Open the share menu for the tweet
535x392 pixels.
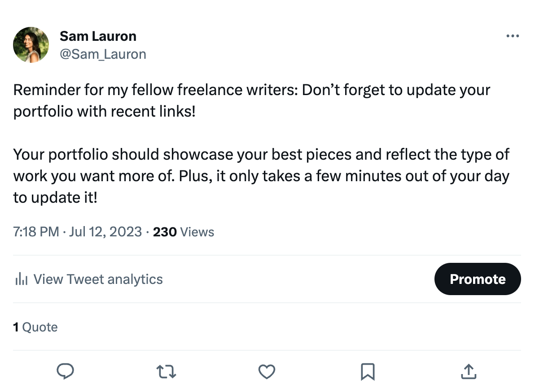click(469, 371)
